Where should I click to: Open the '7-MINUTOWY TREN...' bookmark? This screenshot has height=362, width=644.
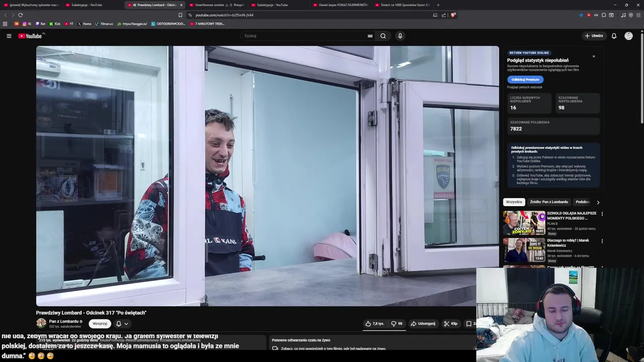[207, 24]
